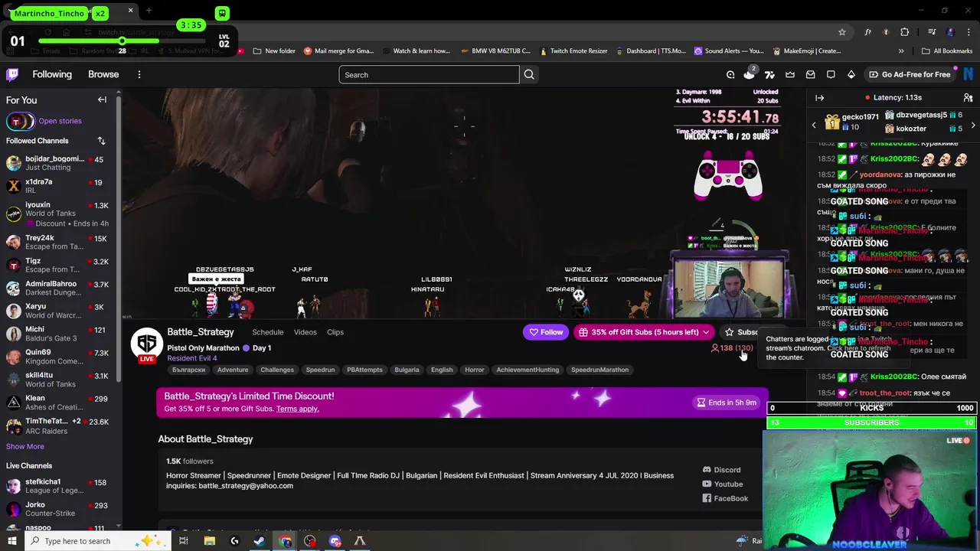980x551 pixels.
Task: Open Chrome three-dot menu
Action: [x=969, y=32]
